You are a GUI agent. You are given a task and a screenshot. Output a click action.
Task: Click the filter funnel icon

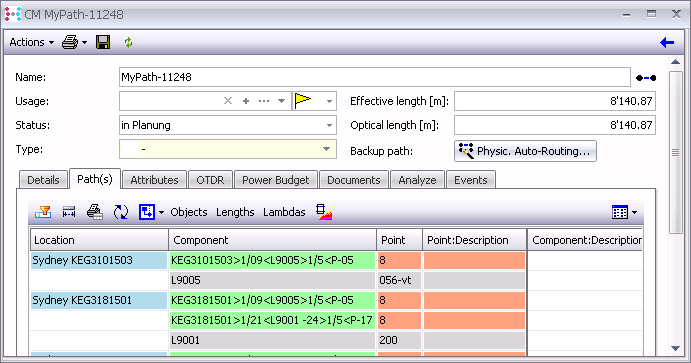click(x=43, y=212)
